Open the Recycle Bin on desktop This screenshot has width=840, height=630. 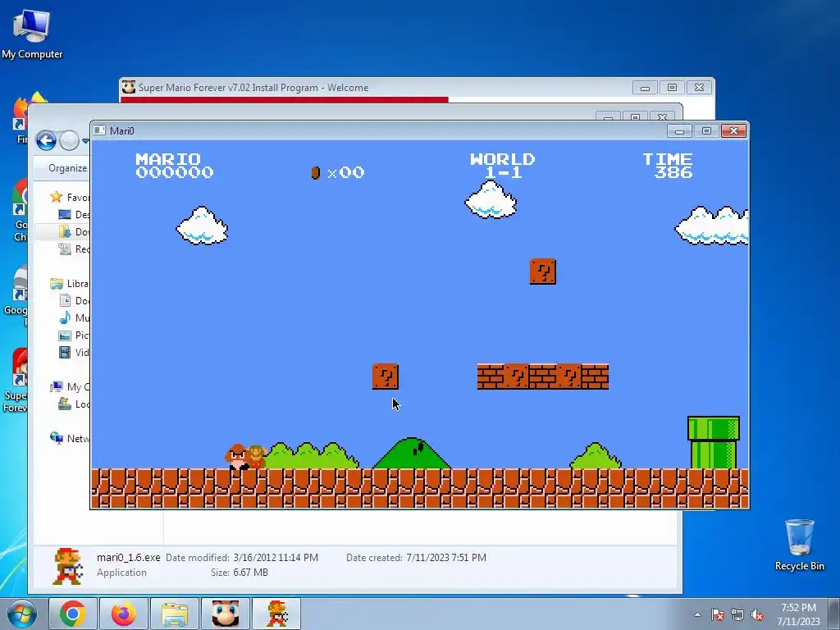(x=799, y=545)
